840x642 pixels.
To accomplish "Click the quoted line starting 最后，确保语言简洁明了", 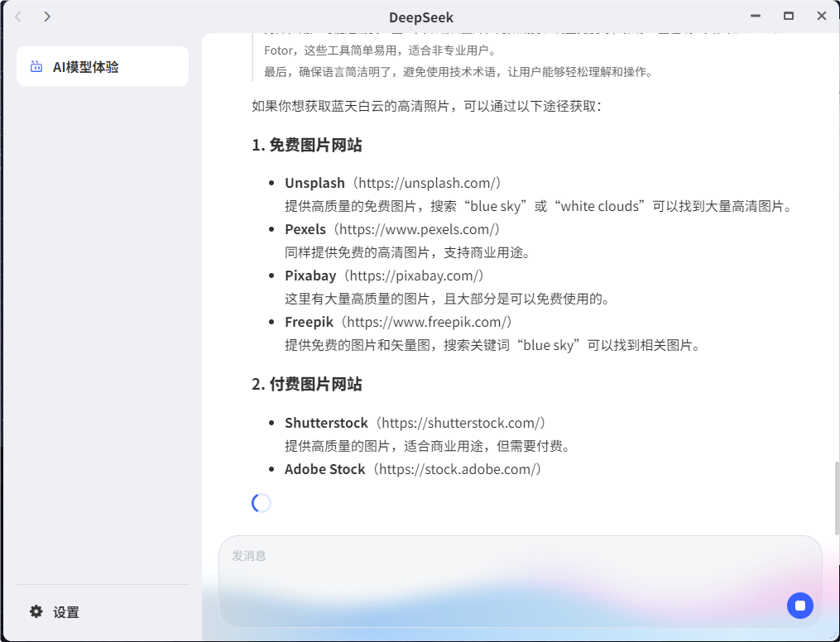I will 459,72.
